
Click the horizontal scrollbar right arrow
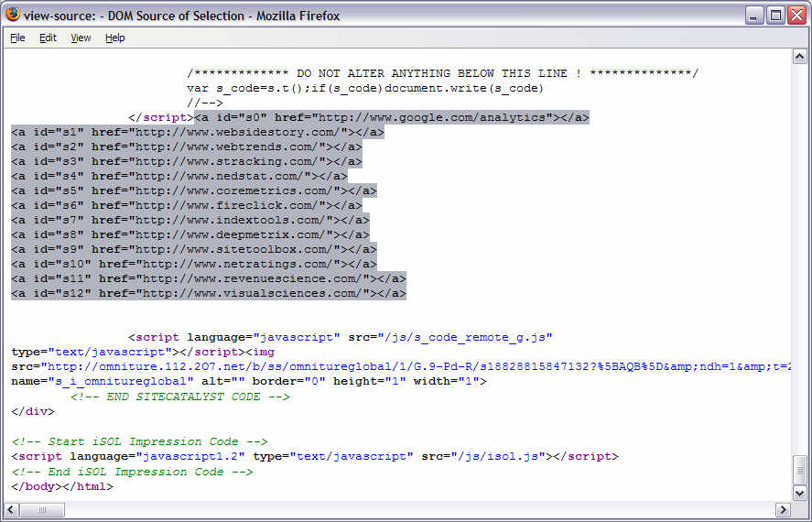783,509
